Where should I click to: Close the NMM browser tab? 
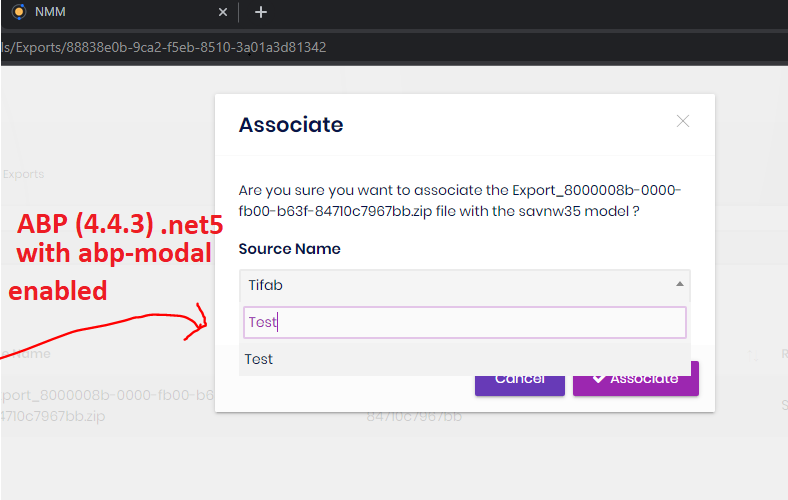point(222,12)
